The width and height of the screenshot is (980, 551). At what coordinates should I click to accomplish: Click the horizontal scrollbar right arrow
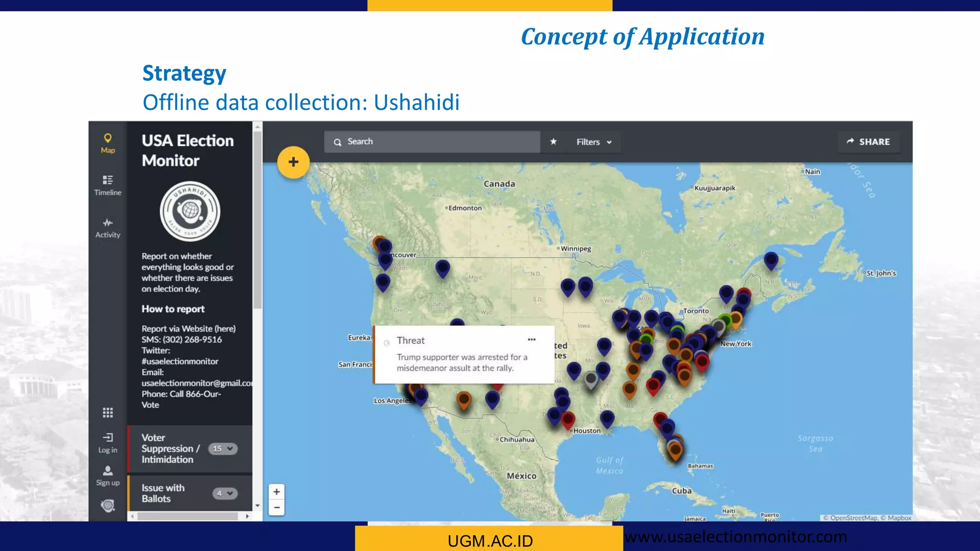click(247, 516)
